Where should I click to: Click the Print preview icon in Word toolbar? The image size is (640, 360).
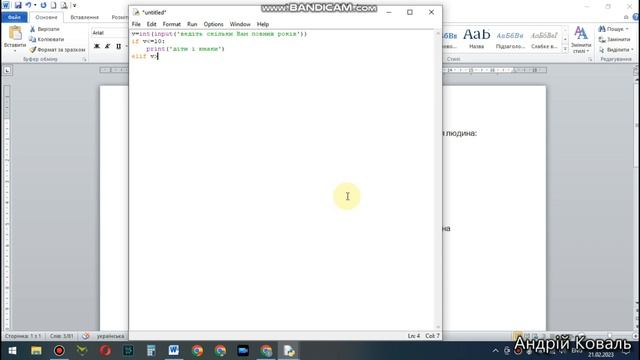64,5
